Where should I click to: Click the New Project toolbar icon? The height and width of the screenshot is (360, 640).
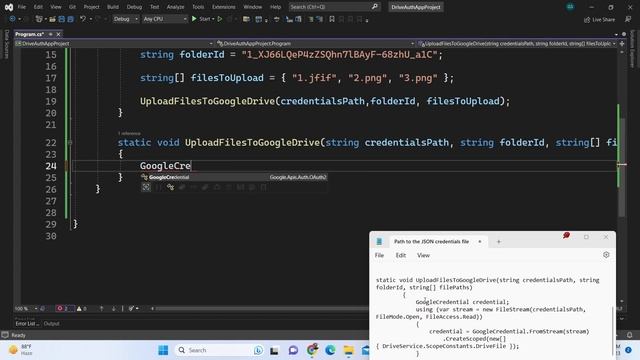tap(39, 19)
